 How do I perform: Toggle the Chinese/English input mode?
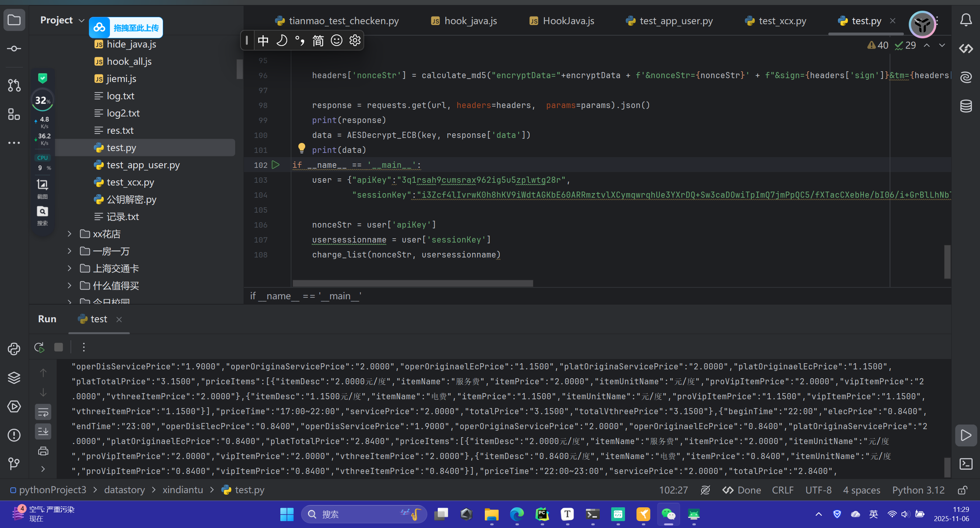click(263, 40)
